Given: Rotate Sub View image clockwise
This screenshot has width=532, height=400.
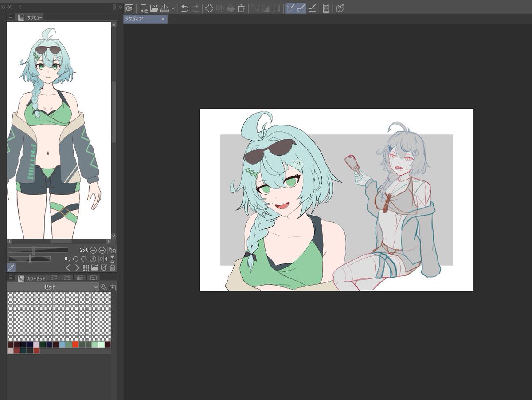Looking at the screenshot, I should [84, 259].
